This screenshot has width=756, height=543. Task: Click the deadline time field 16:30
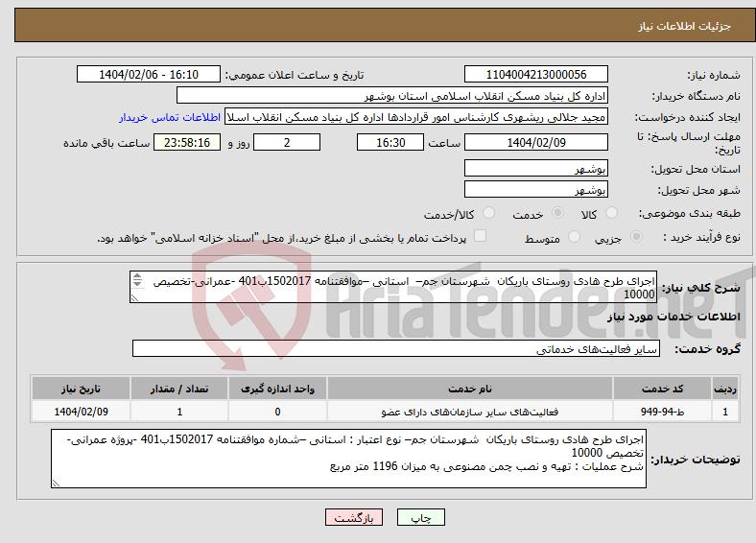(390, 142)
